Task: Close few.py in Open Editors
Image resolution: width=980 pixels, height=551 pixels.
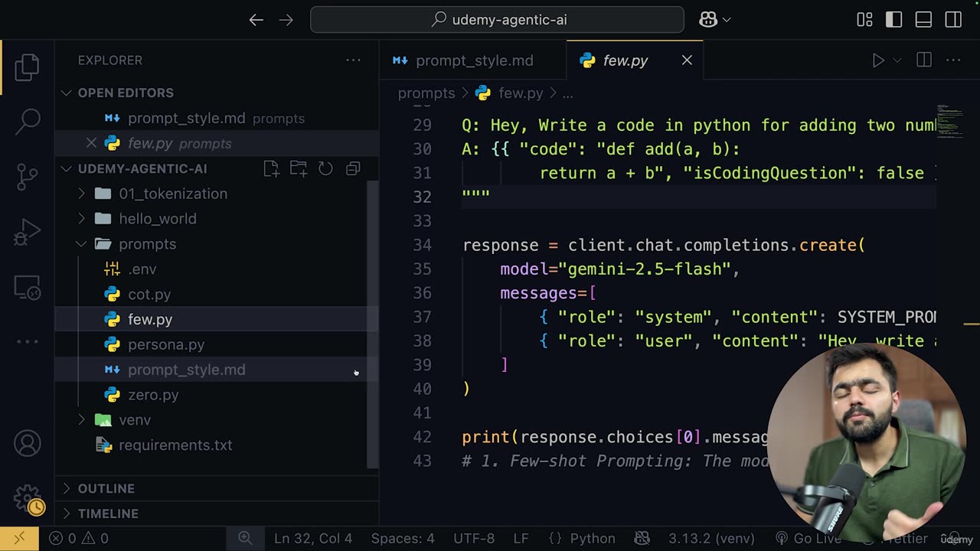Action: pos(91,143)
